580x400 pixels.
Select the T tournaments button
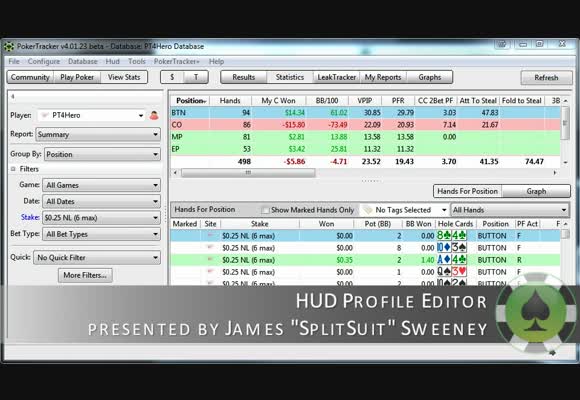pyautogui.click(x=196, y=77)
